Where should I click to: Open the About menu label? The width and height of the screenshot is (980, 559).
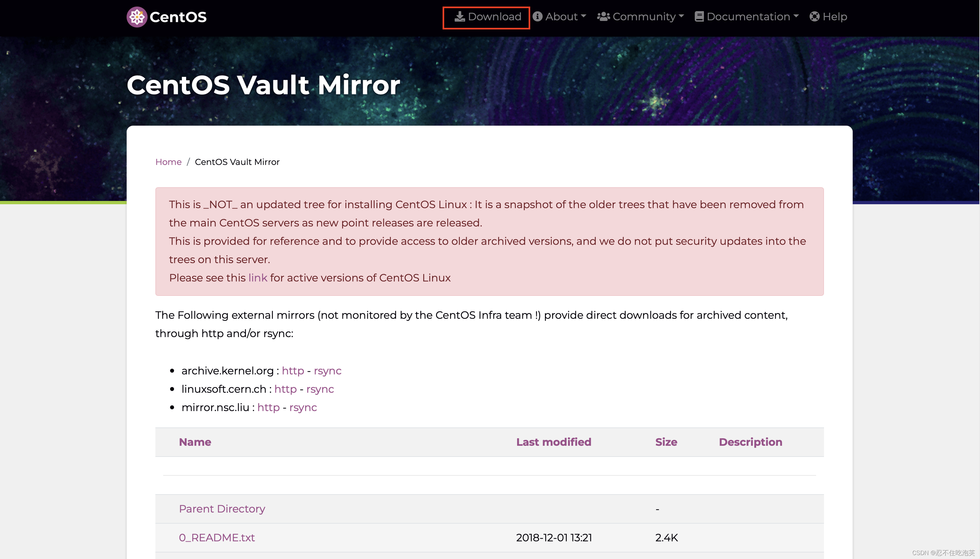coord(561,17)
